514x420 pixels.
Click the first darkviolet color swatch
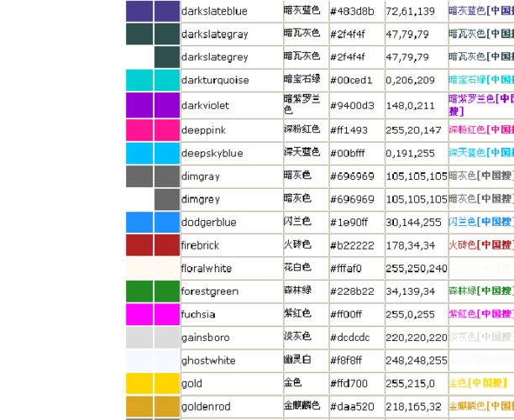pos(139,105)
